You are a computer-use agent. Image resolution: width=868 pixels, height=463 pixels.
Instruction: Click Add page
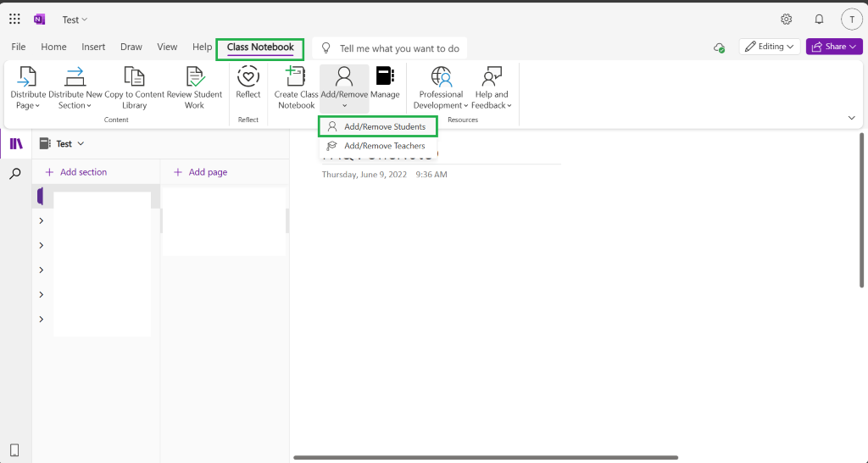[x=200, y=172]
